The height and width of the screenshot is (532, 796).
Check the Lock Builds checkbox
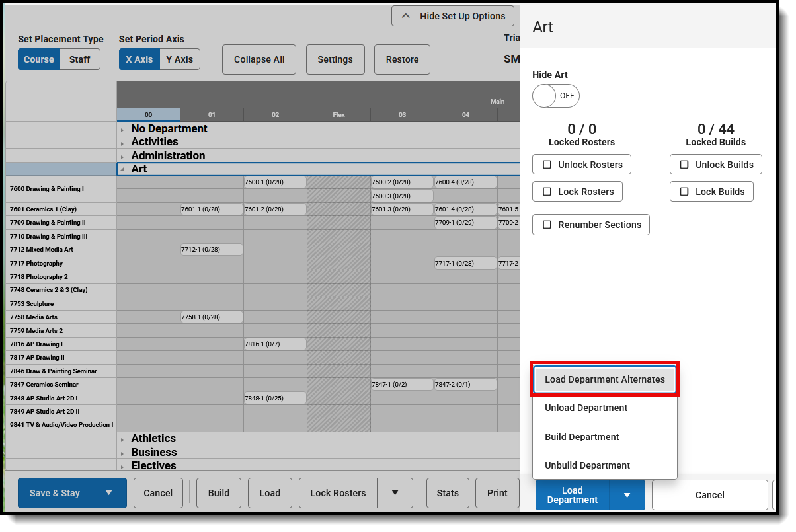click(x=684, y=191)
